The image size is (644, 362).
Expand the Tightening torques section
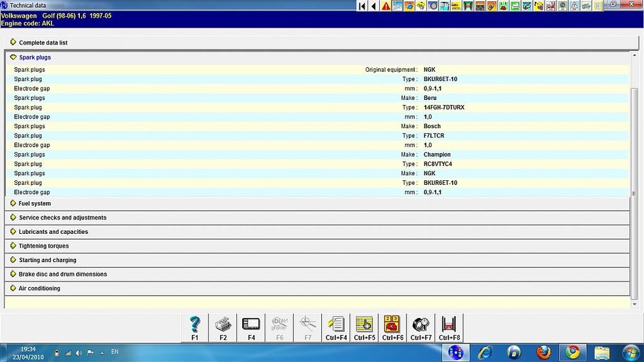point(317,246)
